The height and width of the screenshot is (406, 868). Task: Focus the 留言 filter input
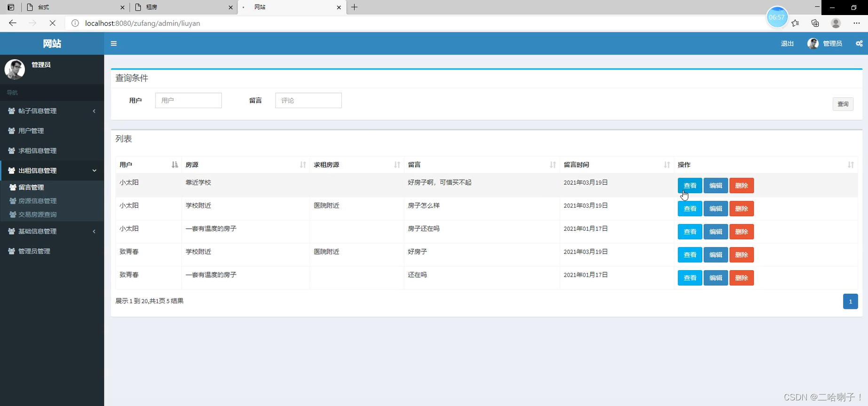[x=308, y=101]
